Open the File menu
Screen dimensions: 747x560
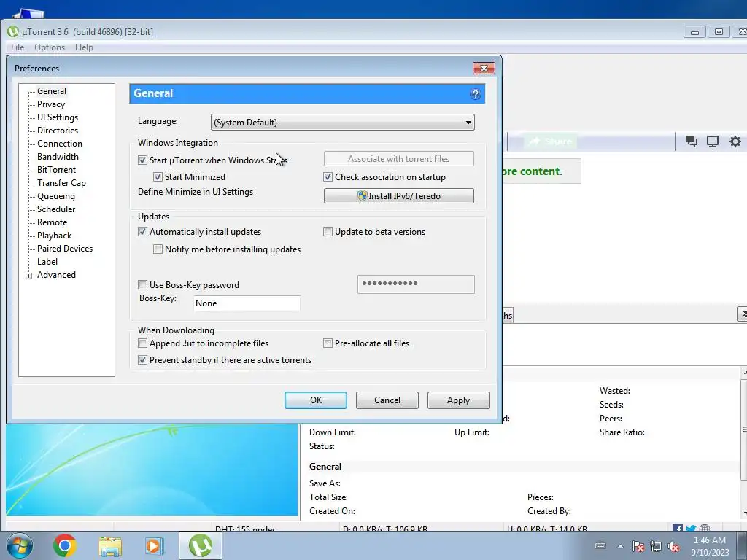point(18,47)
